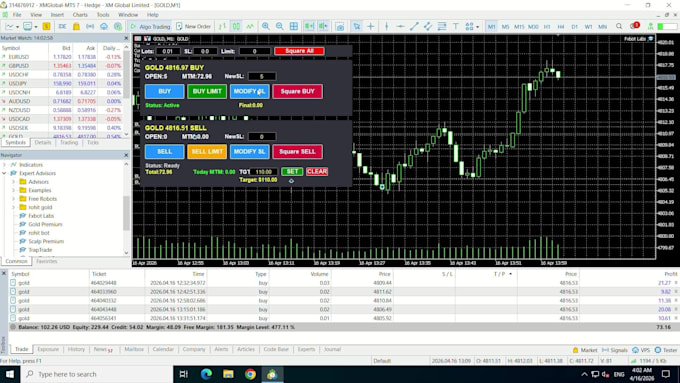Viewport: 680px width, 383px height.
Task: Select the horizontal line drawing tool
Action: (400, 26)
